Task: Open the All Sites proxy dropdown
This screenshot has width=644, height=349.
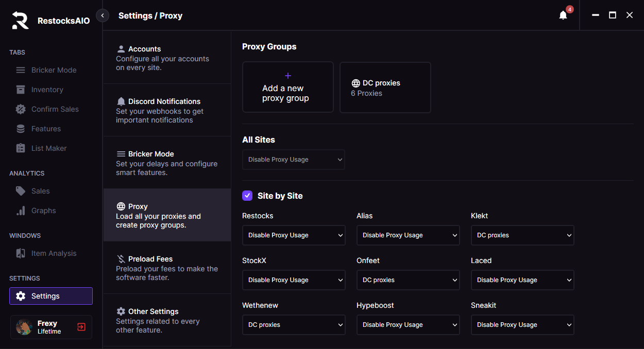Action: tap(294, 160)
